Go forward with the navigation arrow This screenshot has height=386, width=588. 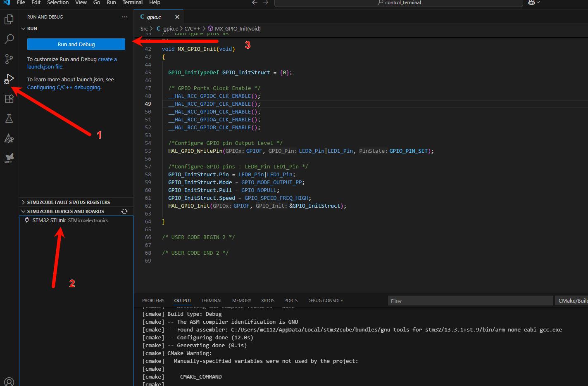point(266,2)
